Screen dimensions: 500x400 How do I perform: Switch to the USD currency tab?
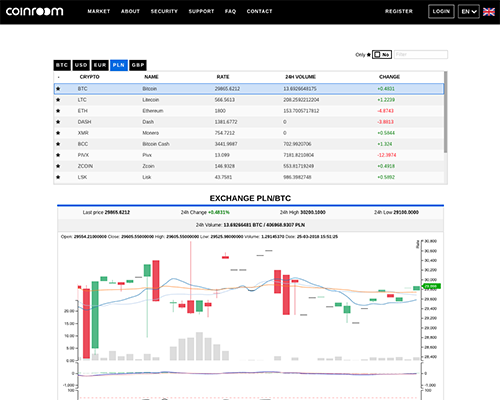81,65
